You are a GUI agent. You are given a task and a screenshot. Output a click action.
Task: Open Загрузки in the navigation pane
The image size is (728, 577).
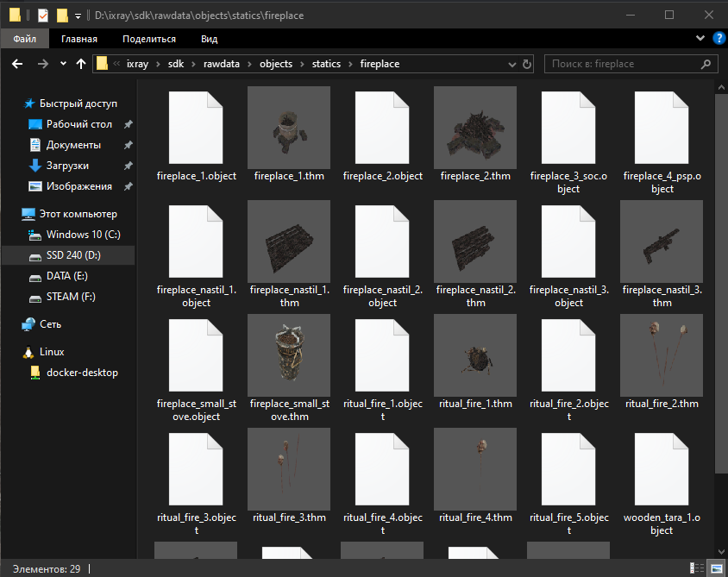coord(67,166)
